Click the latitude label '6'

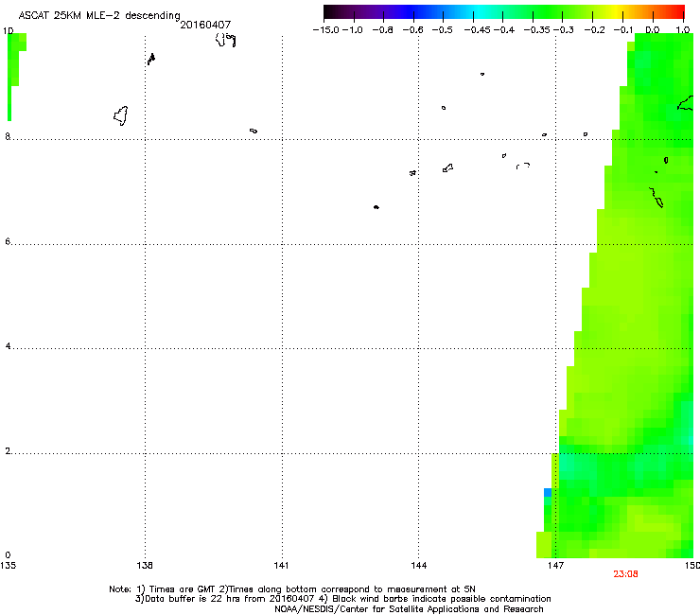point(8,241)
